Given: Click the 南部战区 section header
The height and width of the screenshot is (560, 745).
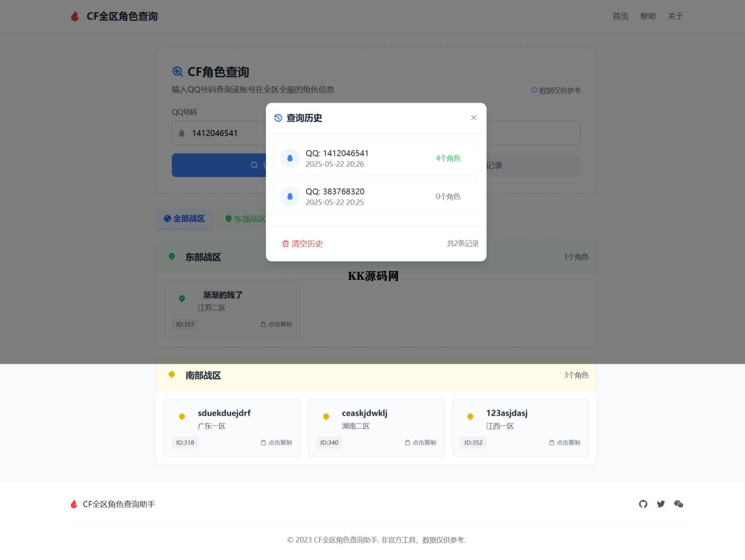Looking at the screenshot, I should 376,375.
